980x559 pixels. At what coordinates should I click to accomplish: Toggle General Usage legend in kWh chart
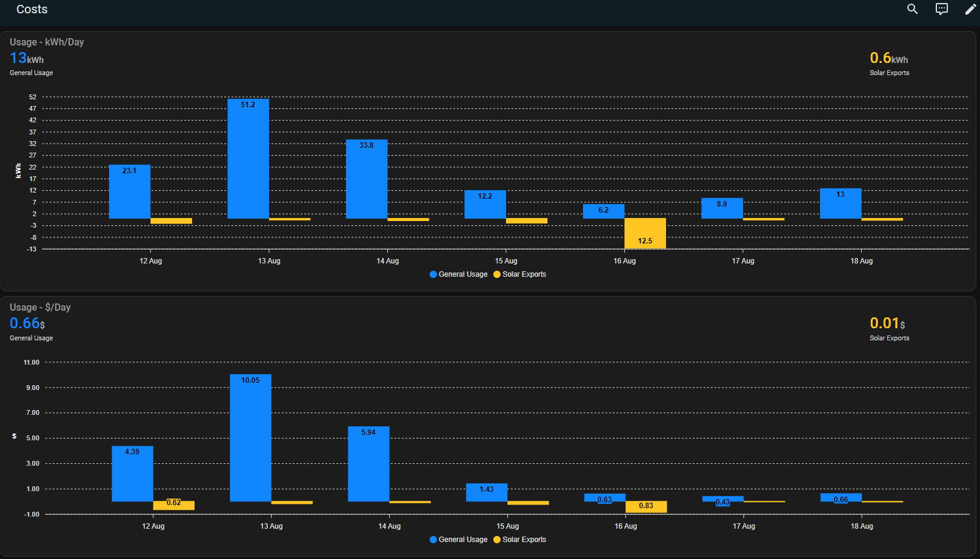pyautogui.click(x=458, y=274)
